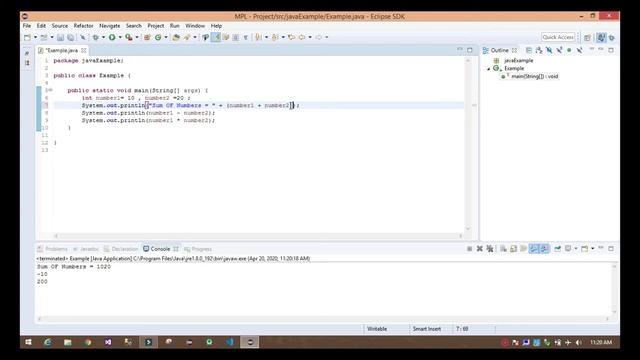Click the Previous Annotation icon

275,37
